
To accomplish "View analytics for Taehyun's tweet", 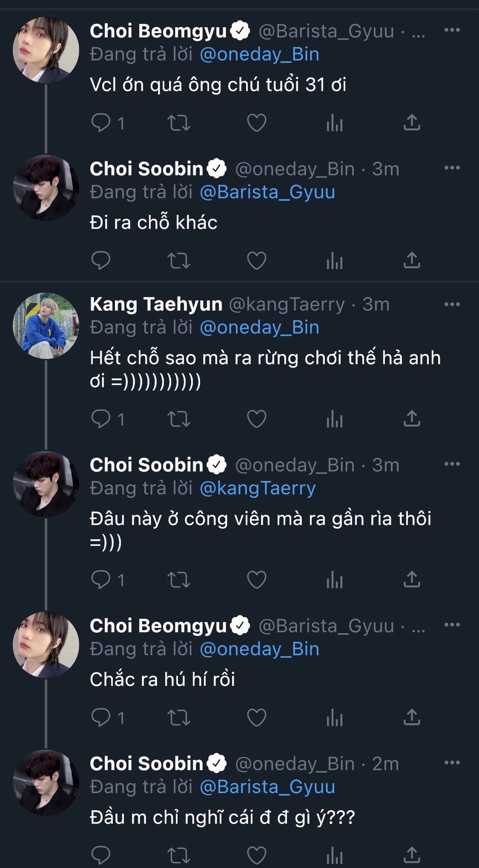I will click(x=334, y=419).
